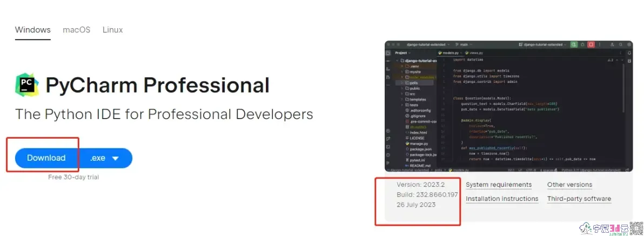
Task: Open the .exe installer type dropdown
Action: (115, 158)
